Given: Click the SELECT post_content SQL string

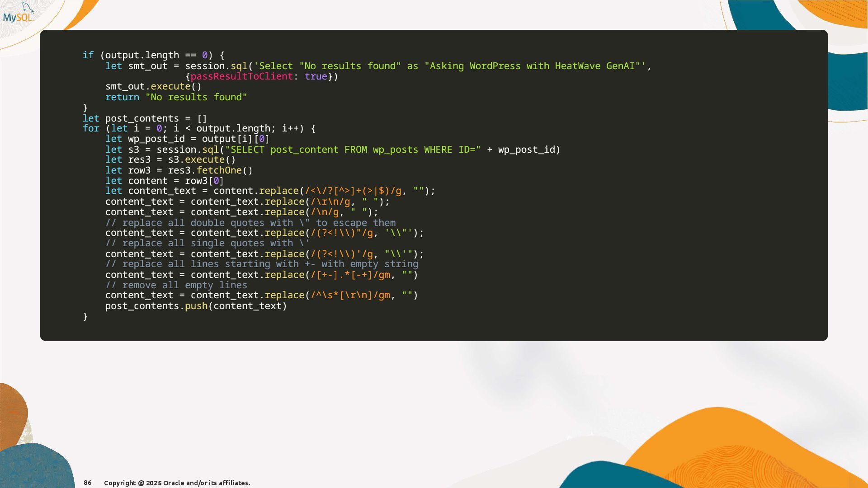Looking at the screenshot, I should [x=353, y=150].
